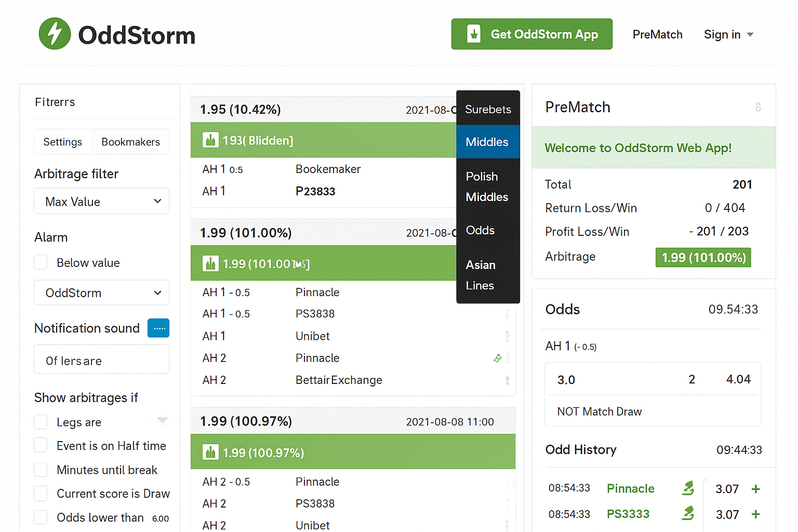Tick the Current score is Draw checkbox

[x=41, y=493]
